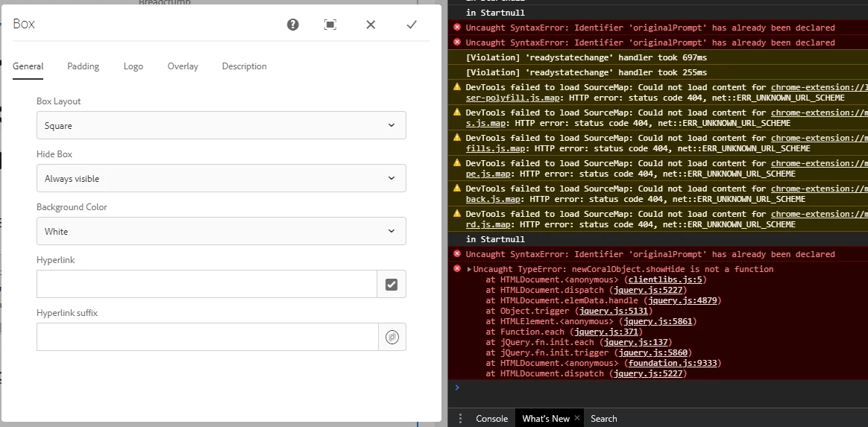Open path browser beside Hyperlink field
This screenshot has height=427, width=868.
pos(391,285)
